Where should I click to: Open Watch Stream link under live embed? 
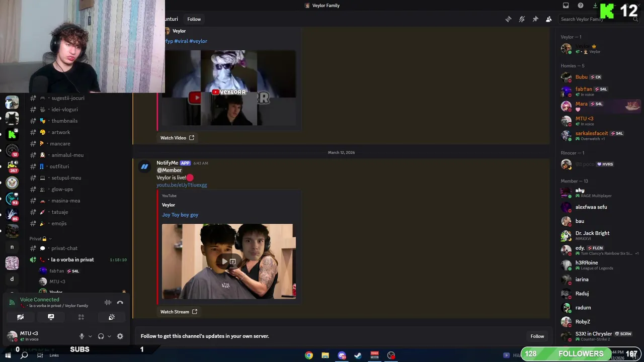179,312
